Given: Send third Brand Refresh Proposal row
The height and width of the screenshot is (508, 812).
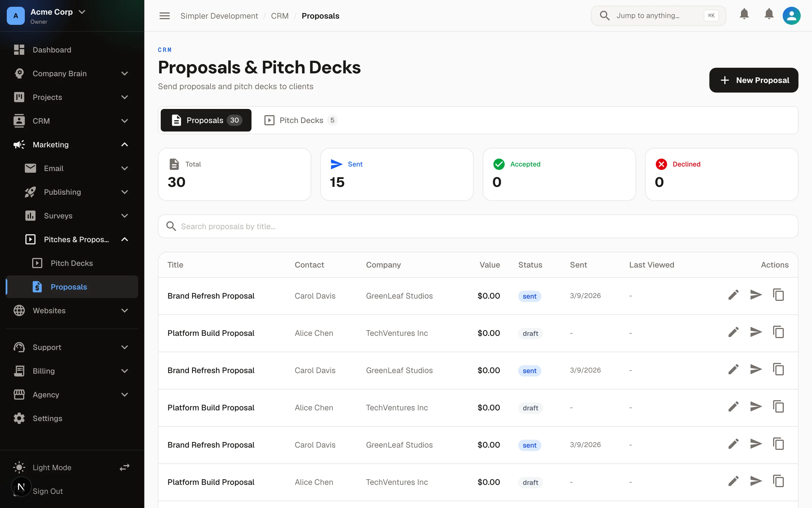Looking at the screenshot, I should tap(756, 444).
